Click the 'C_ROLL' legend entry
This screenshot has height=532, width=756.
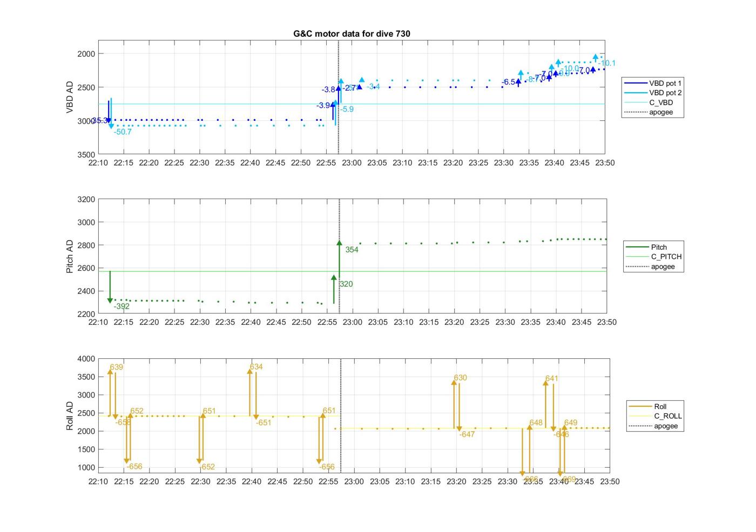[656, 416]
